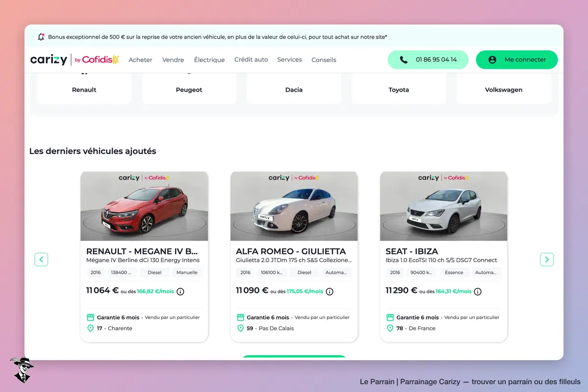The height and width of the screenshot is (392, 588).
Task: Click the 164,31 €/mois monthly price
Action: pyautogui.click(x=453, y=291)
